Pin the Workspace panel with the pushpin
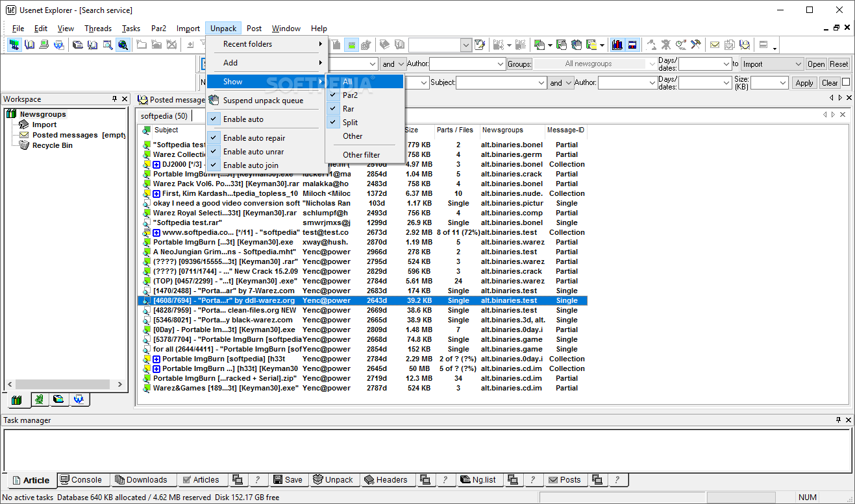855x504 pixels. point(115,99)
